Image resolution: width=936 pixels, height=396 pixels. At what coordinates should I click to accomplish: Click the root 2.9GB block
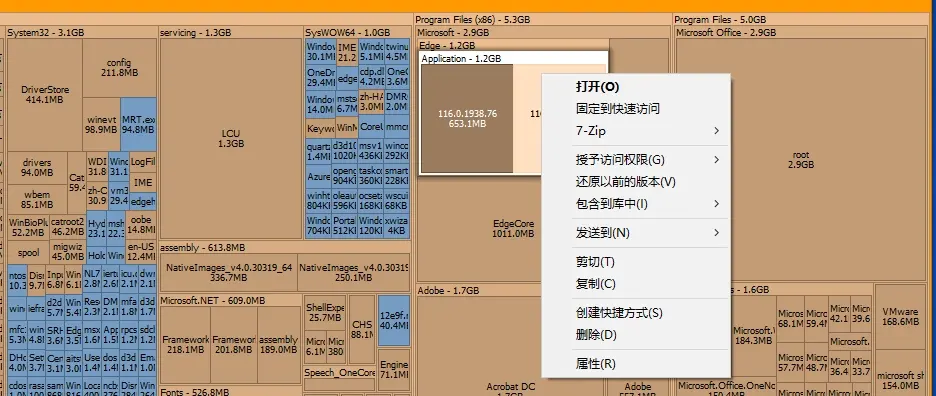[800, 160]
